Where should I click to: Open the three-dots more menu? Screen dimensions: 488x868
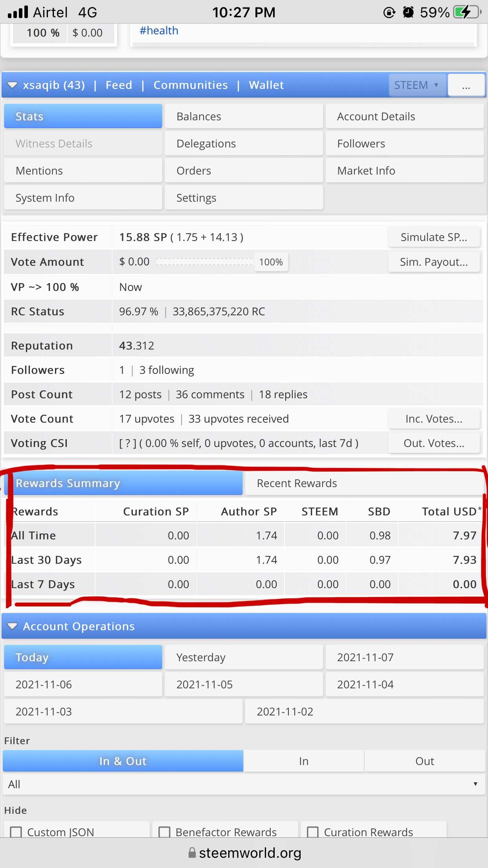point(466,85)
